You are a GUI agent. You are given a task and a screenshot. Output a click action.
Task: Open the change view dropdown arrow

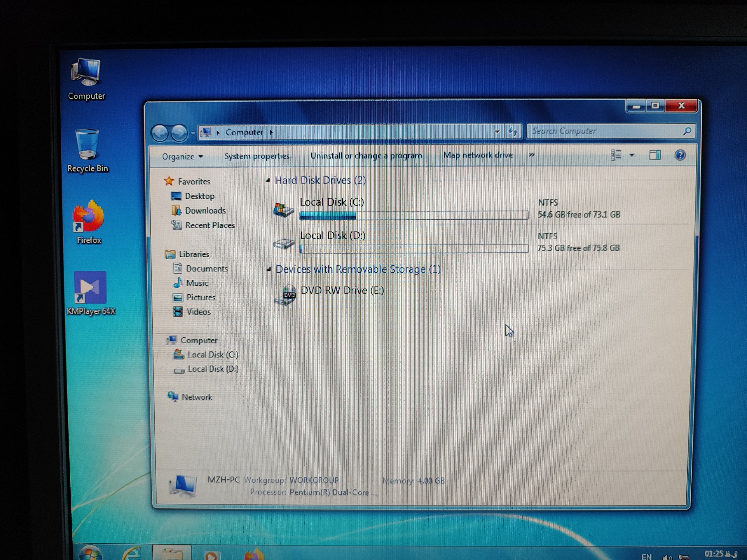[631, 155]
